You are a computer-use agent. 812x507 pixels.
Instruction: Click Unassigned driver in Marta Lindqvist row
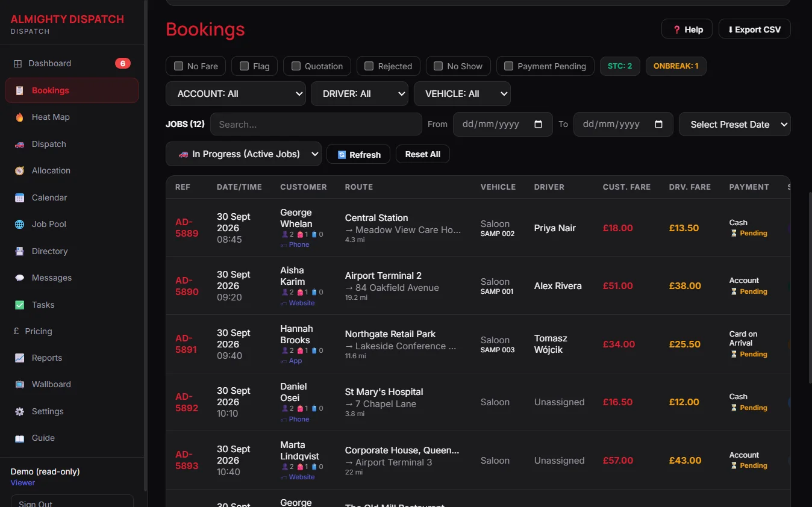pyautogui.click(x=559, y=461)
